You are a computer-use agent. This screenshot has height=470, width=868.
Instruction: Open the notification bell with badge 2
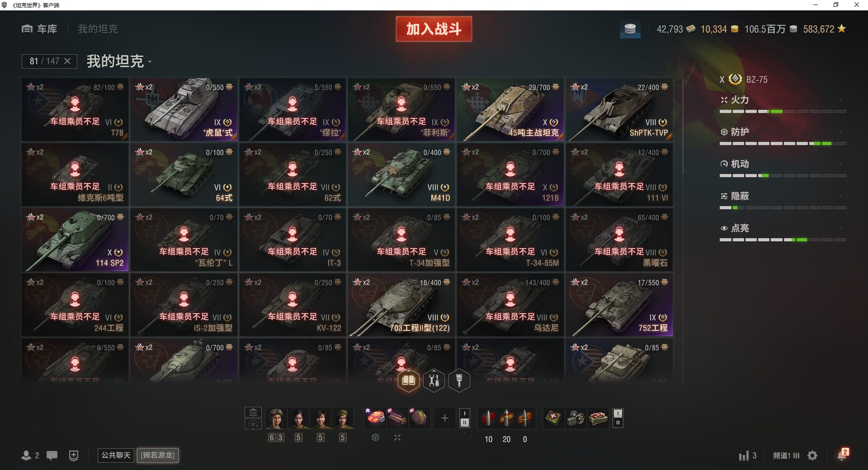[842, 454]
